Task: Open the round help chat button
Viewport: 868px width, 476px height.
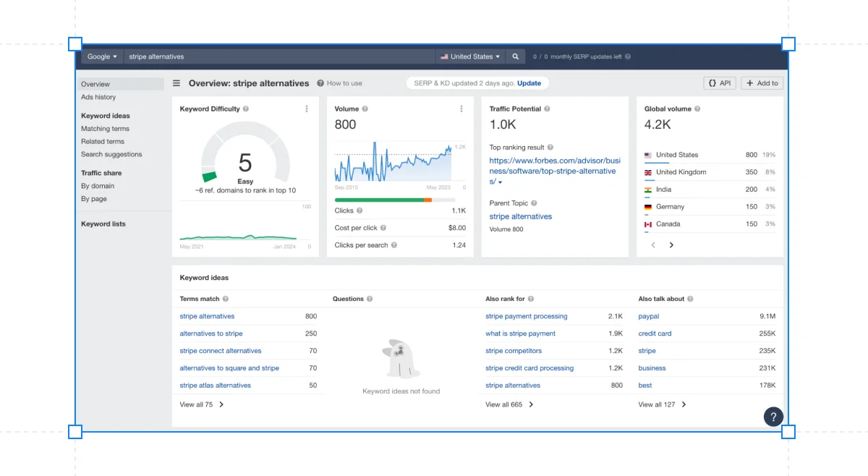Action: (x=773, y=417)
